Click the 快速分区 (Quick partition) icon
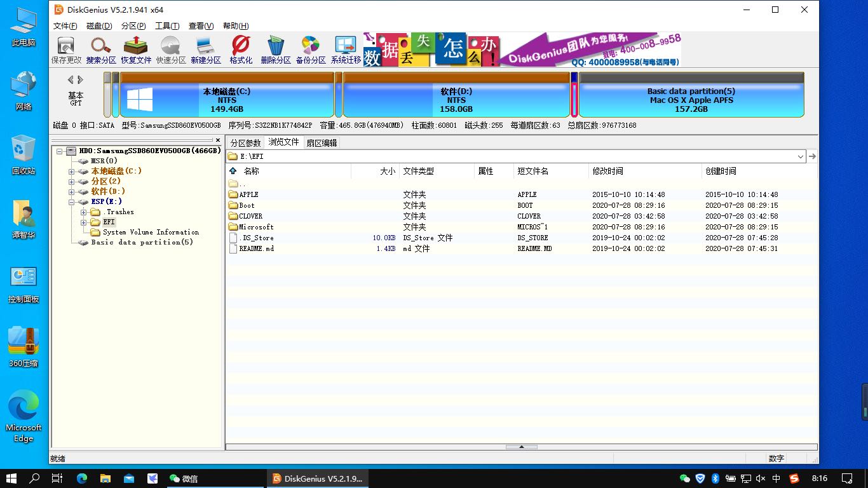 coord(171,50)
